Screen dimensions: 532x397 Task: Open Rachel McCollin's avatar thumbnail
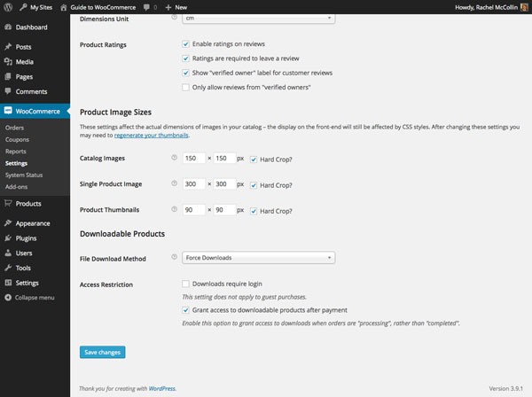click(x=524, y=7)
